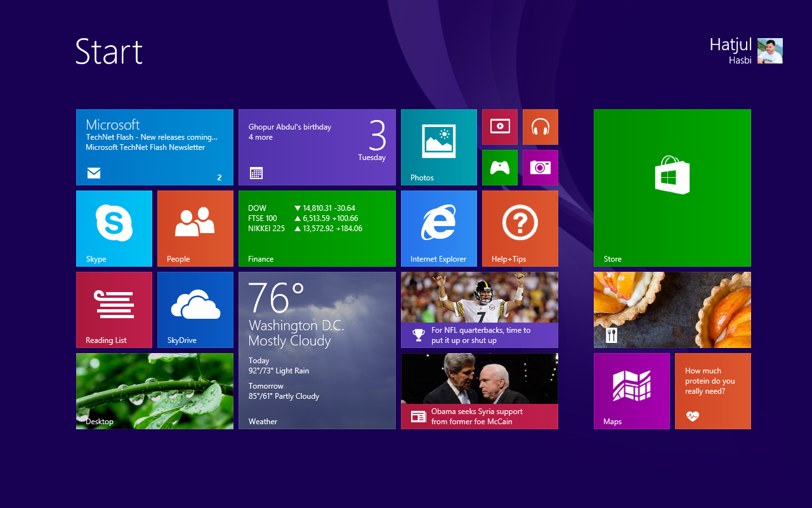The image size is (812, 508).
Task: Open the red Video tile
Action: point(499,126)
